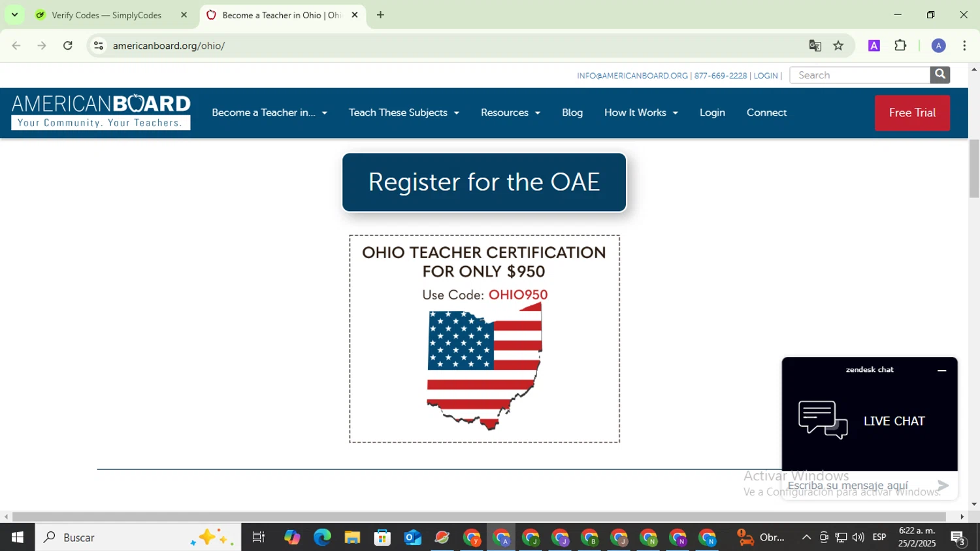Click the OHIO950 promo code text
980x551 pixels.
pyautogui.click(x=518, y=295)
